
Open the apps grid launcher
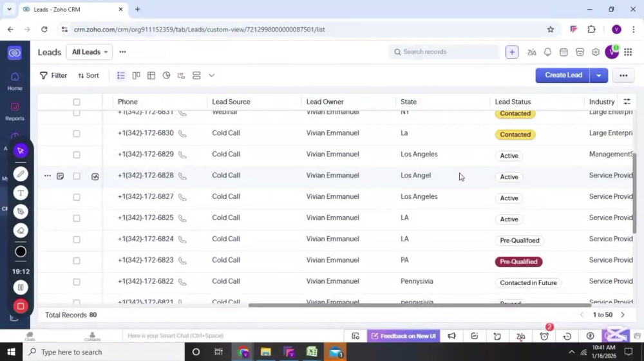click(x=628, y=52)
